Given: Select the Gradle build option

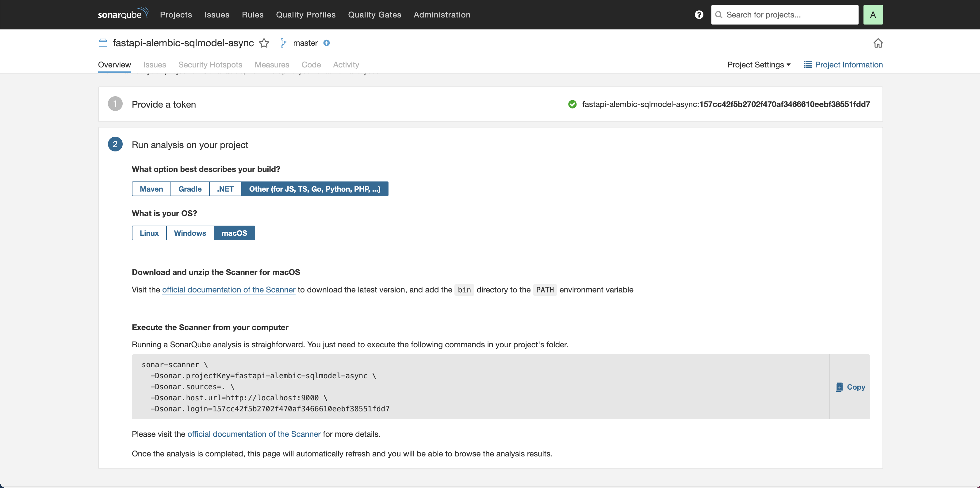Looking at the screenshot, I should 190,189.
